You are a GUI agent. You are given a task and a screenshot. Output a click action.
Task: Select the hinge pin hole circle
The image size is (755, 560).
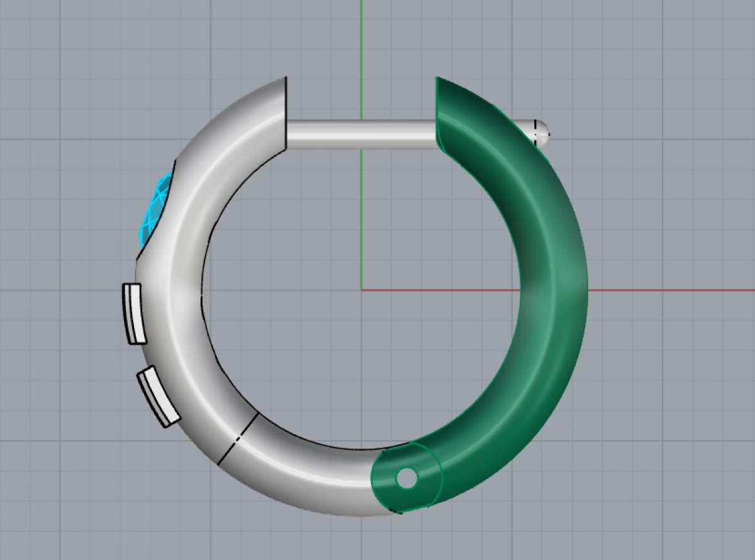[406, 478]
